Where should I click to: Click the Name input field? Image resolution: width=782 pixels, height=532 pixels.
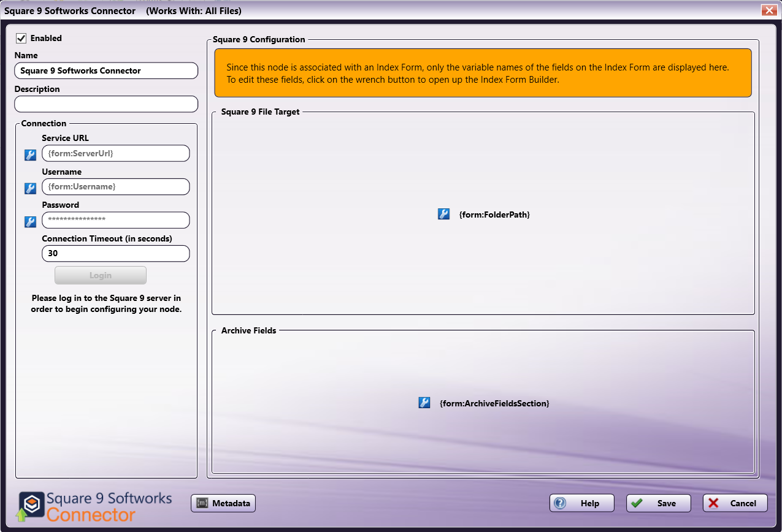tap(106, 70)
